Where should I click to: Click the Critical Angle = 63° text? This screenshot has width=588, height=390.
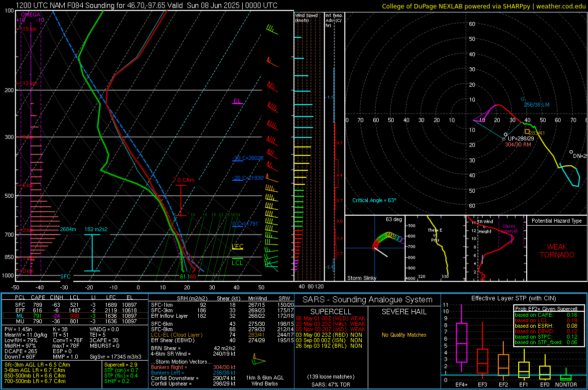click(x=374, y=200)
